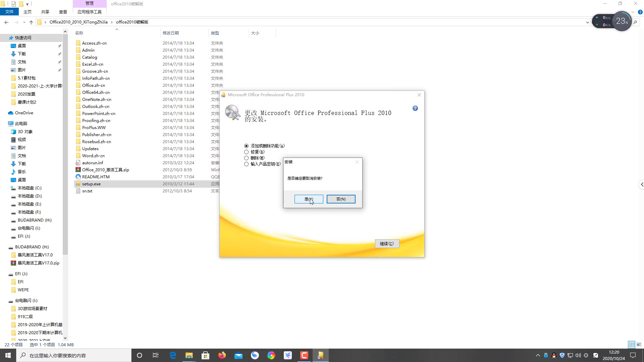Switch to large icons view layout

coord(639,345)
